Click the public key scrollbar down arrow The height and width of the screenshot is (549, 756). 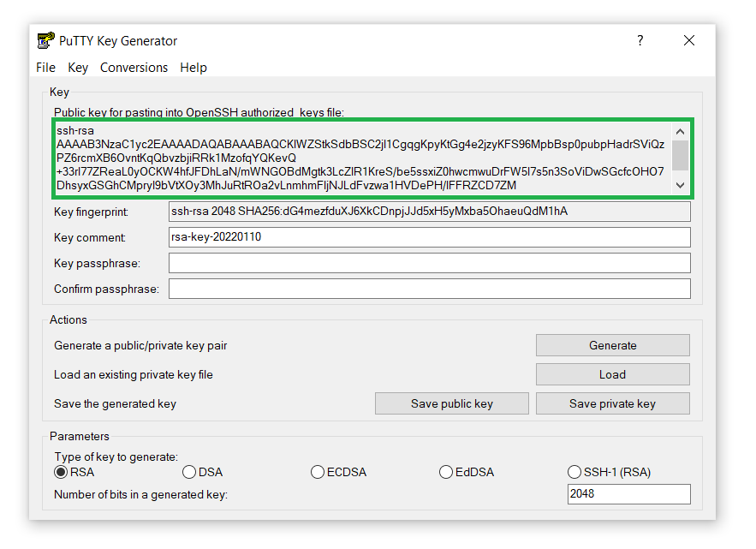pos(681,185)
